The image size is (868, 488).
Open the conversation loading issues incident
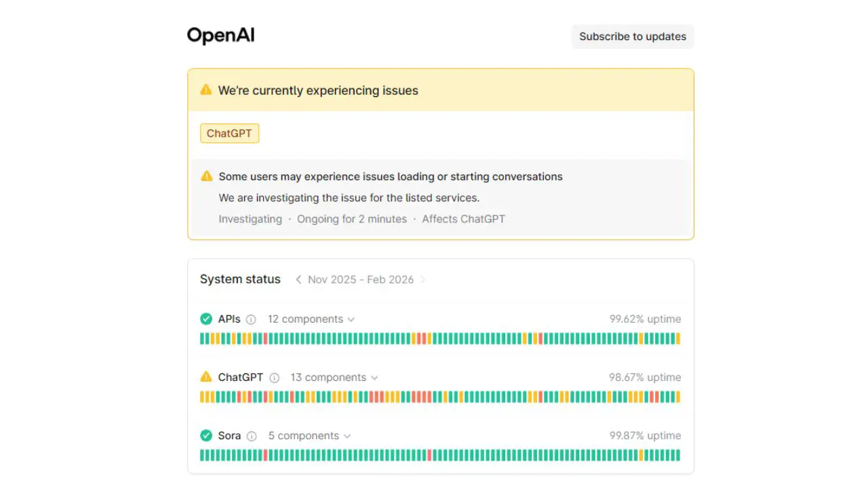(391, 176)
